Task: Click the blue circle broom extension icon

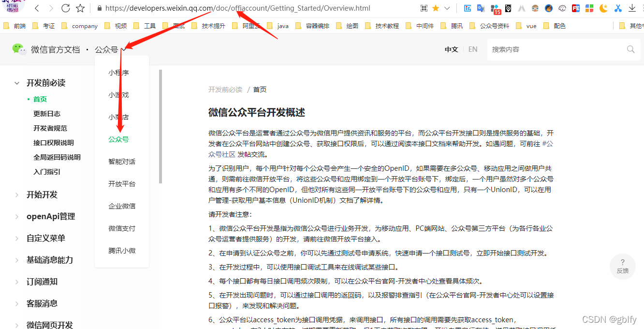Action: tap(549, 8)
